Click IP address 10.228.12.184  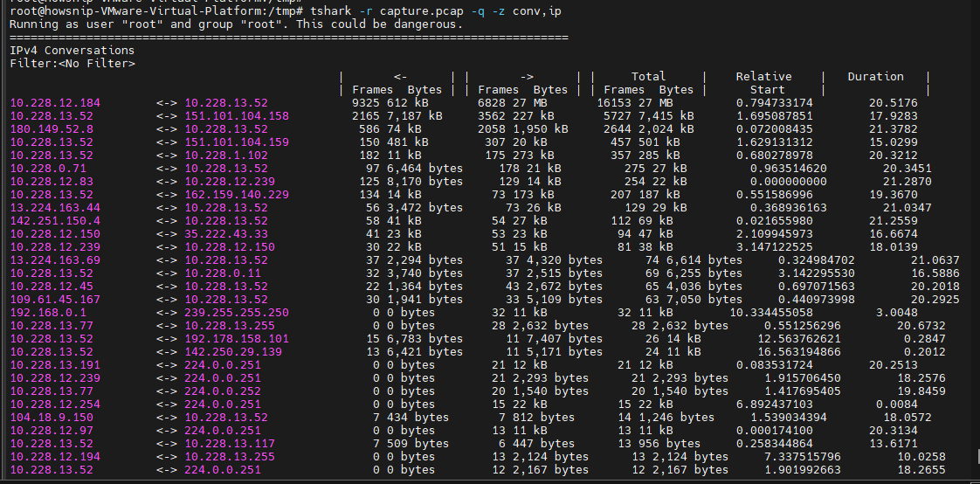click(55, 103)
